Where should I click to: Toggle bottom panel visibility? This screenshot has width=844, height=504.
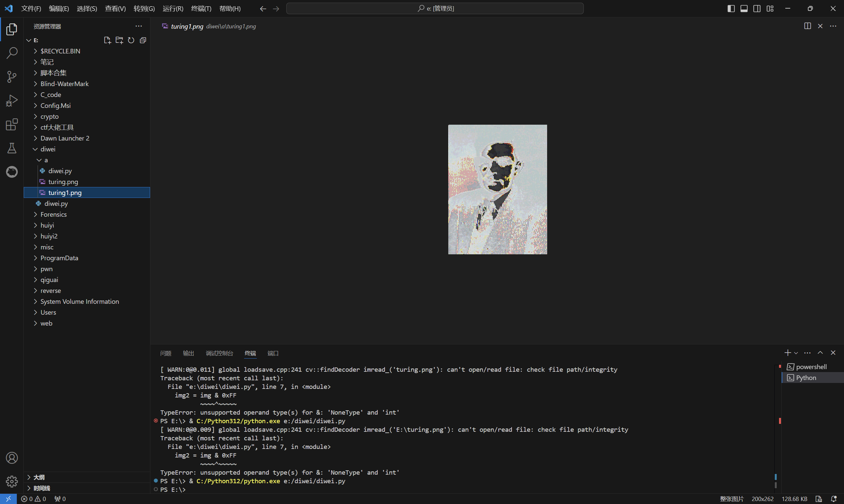(744, 9)
